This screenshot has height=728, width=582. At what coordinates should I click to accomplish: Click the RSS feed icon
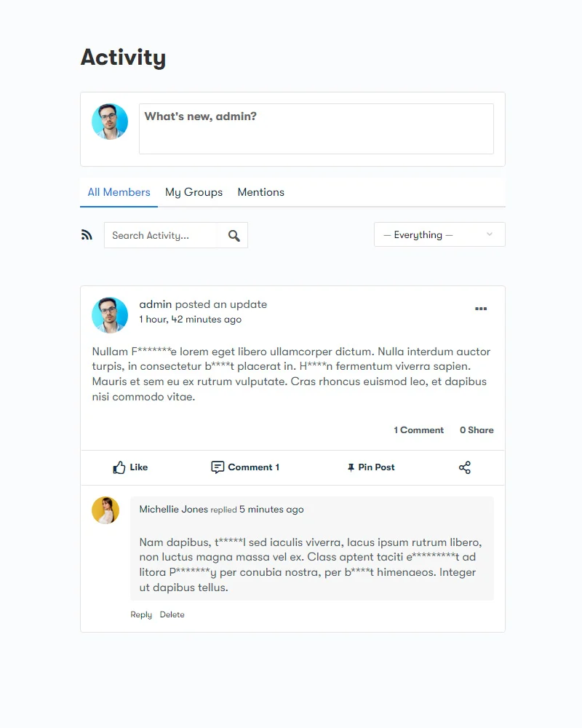(87, 234)
